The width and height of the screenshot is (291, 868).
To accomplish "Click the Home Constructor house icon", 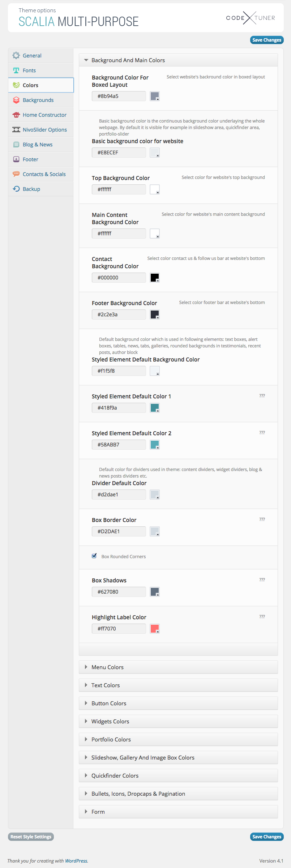I will (16, 115).
